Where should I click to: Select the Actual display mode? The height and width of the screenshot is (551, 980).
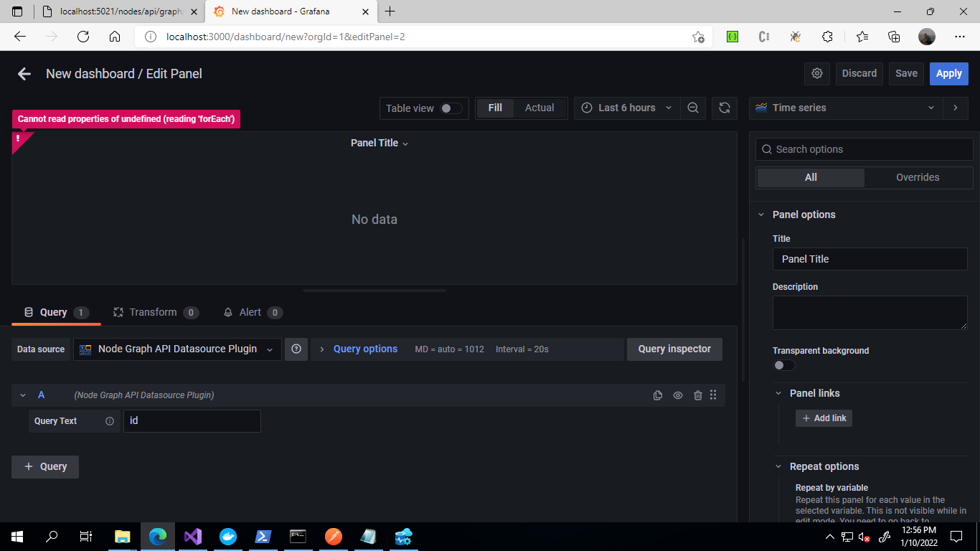coord(540,108)
